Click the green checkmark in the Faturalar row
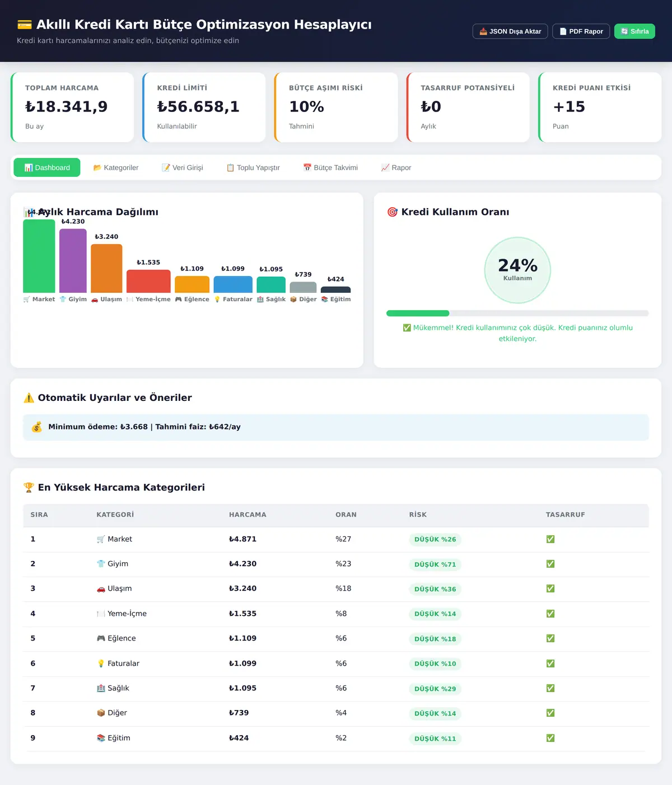672x785 pixels. (550, 663)
